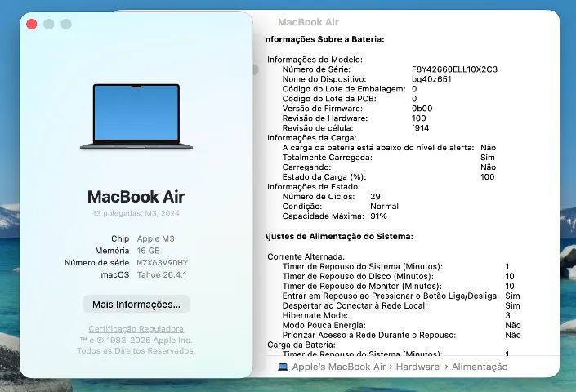
Task: Click the 13 polegadas, M3, 2024 subtitle
Action: (136, 213)
